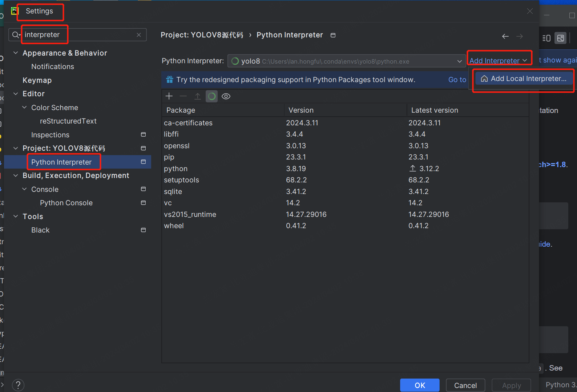Select the python package row
The image size is (577, 392).
pos(345,169)
